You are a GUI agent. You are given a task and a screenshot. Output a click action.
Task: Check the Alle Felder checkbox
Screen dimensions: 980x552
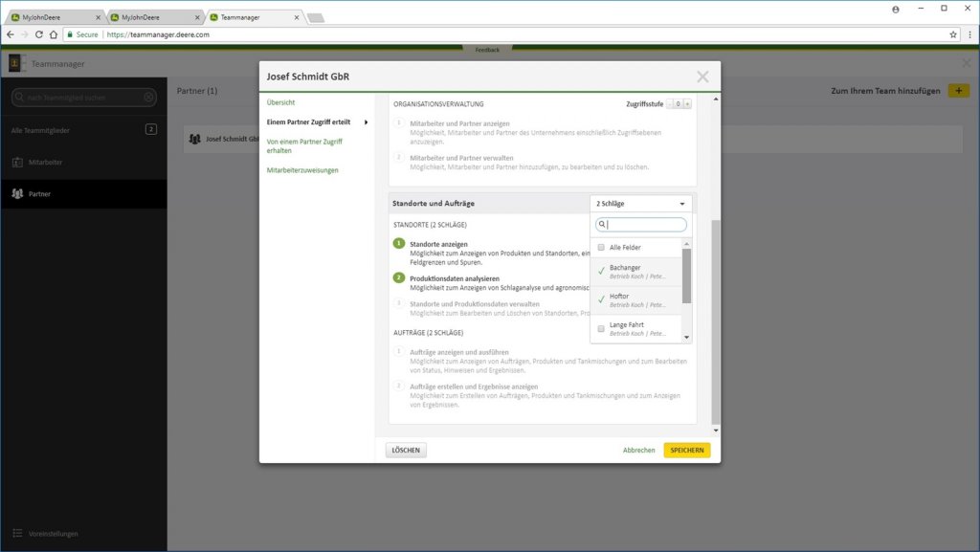click(601, 247)
